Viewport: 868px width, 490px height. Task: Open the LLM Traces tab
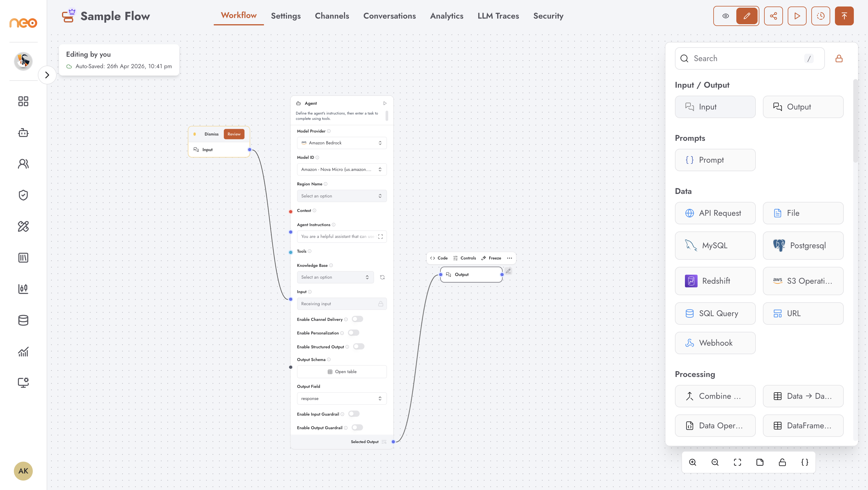[x=498, y=16]
